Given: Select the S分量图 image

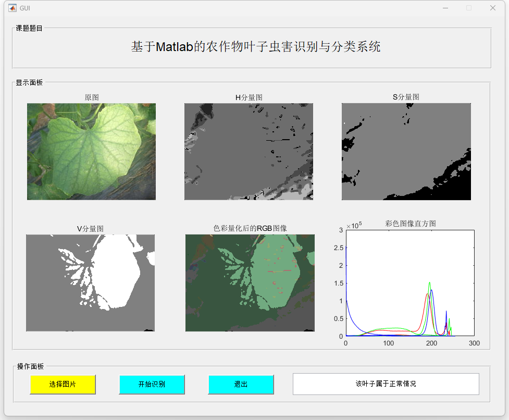Looking at the screenshot, I should pyautogui.click(x=406, y=152).
